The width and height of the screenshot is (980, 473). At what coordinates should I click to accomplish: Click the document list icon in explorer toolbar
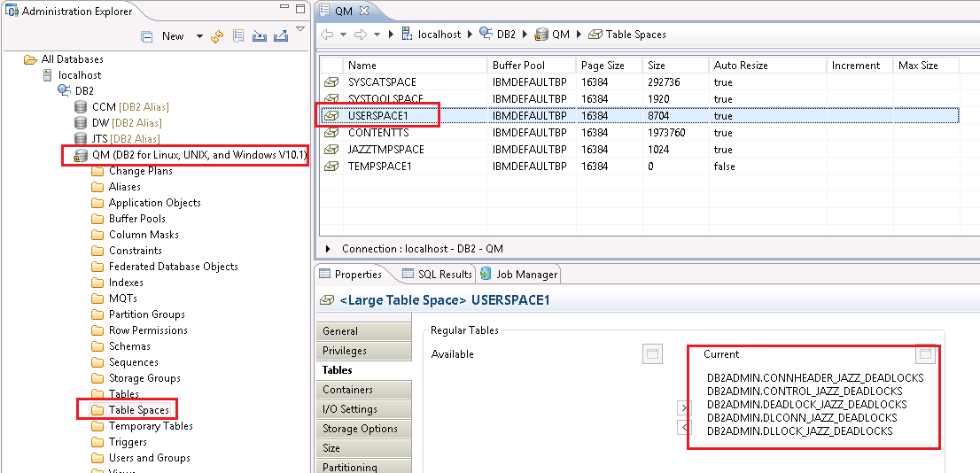tap(238, 36)
